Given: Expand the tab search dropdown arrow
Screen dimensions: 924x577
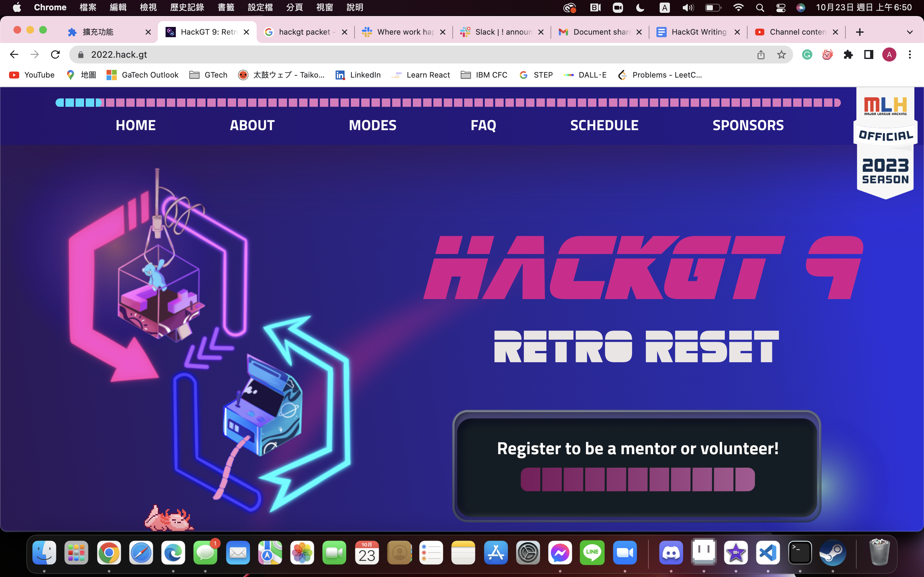Looking at the screenshot, I should 910,32.
